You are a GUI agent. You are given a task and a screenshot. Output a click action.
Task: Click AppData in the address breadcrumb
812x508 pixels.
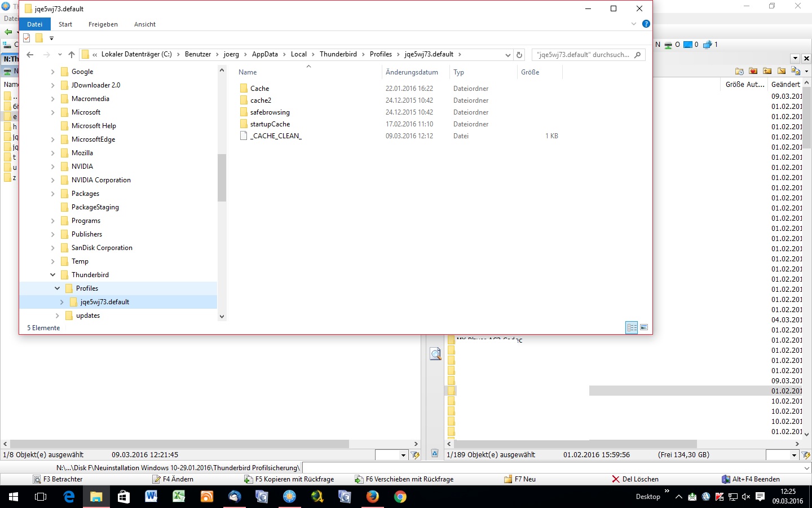(265, 54)
